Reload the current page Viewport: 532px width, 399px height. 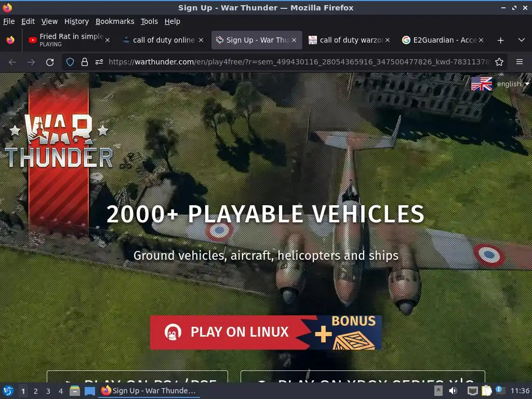pyautogui.click(x=50, y=62)
